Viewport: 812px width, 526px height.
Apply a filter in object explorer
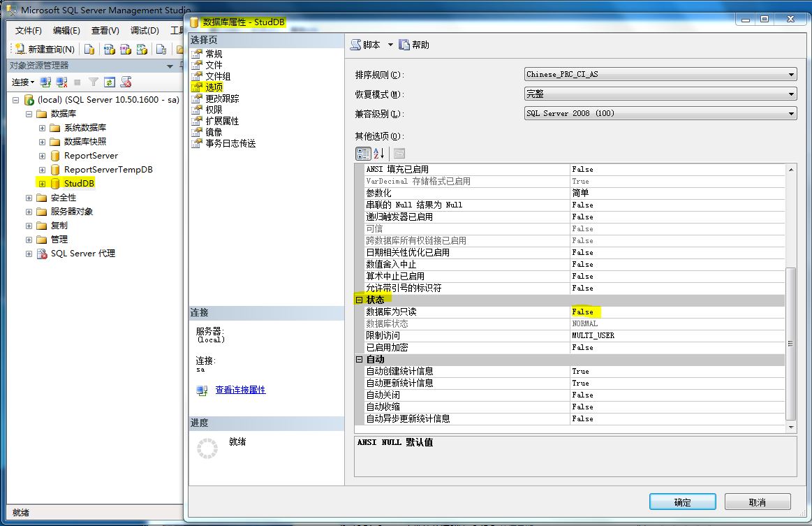[x=95, y=82]
